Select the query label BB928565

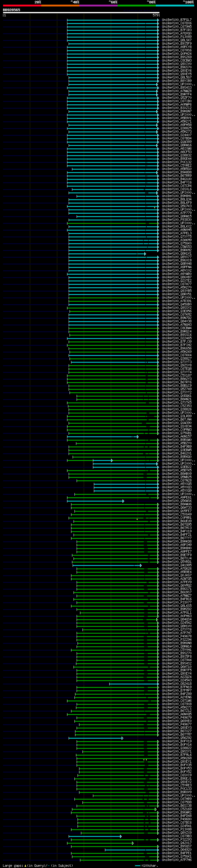pyautogui.click(x=11, y=10)
